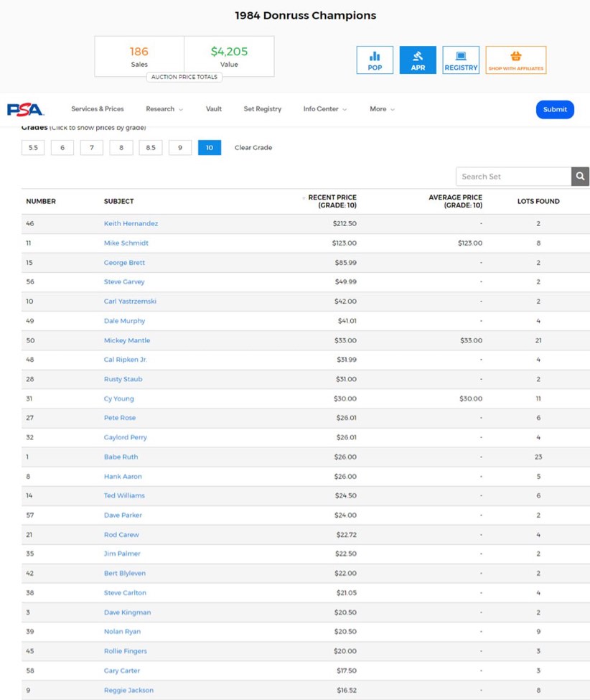Sort by Lots Found column header
The height and width of the screenshot is (700, 590).
[538, 201]
